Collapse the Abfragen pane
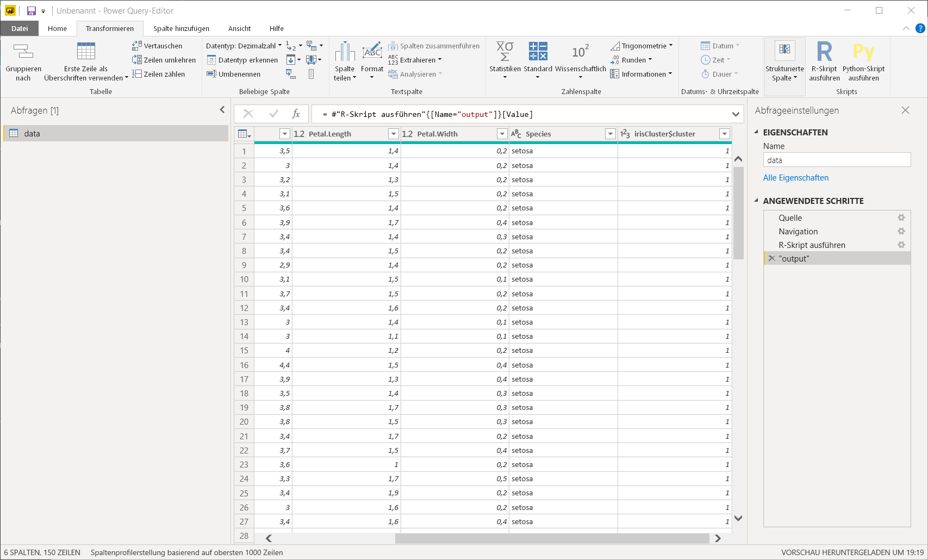The height and width of the screenshot is (560, 928). [222, 110]
